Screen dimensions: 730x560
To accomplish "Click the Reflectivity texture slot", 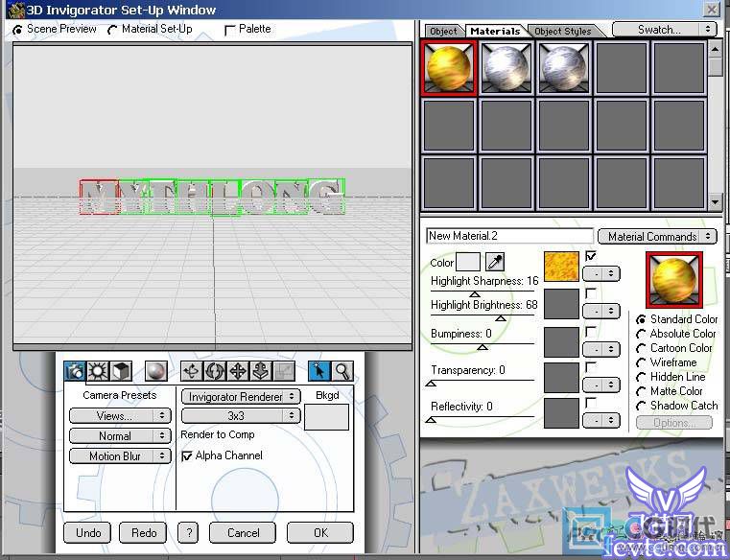I will coord(561,413).
